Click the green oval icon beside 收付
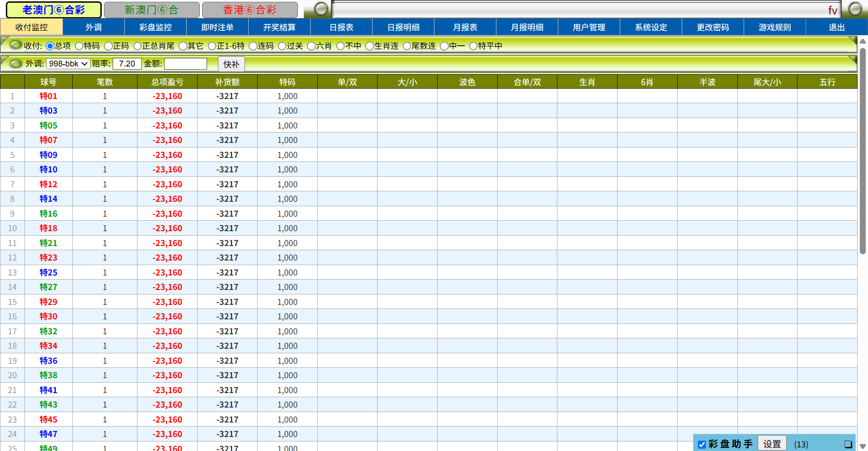 coord(15,45)
